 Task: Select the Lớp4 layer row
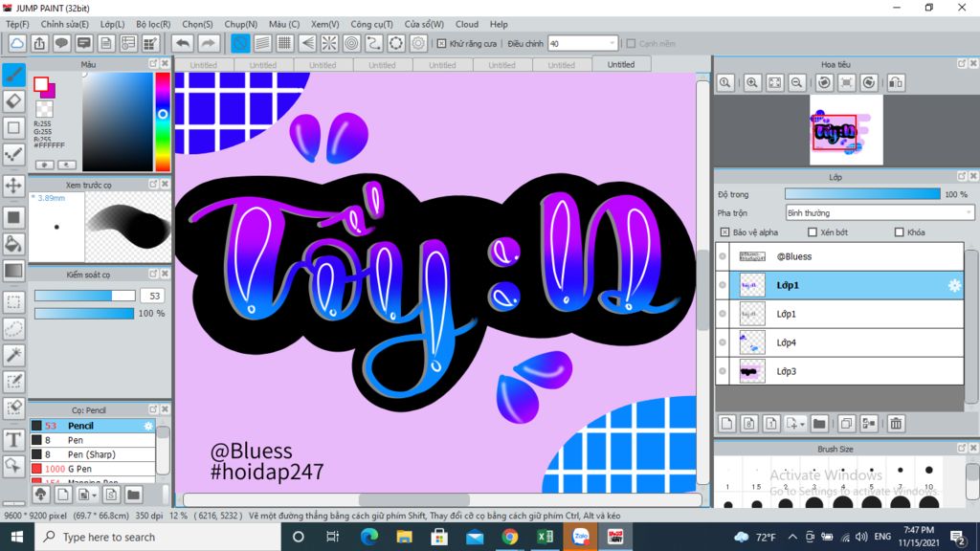coord(840,342)
